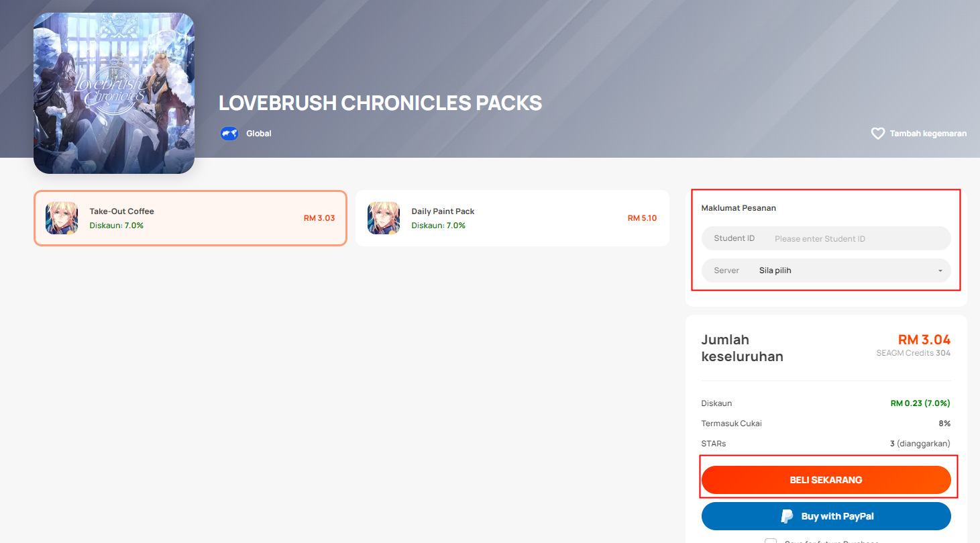Image resolution: width=980 pixels, height=543 pixels.
Task: Click the Daily Paint Pack character icon
Action: click(x=384, y=218)
